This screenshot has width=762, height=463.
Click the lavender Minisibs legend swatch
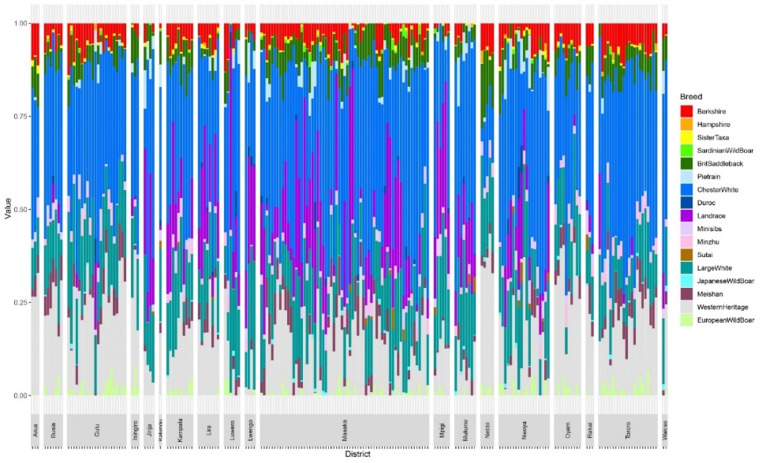coord(686,229)
